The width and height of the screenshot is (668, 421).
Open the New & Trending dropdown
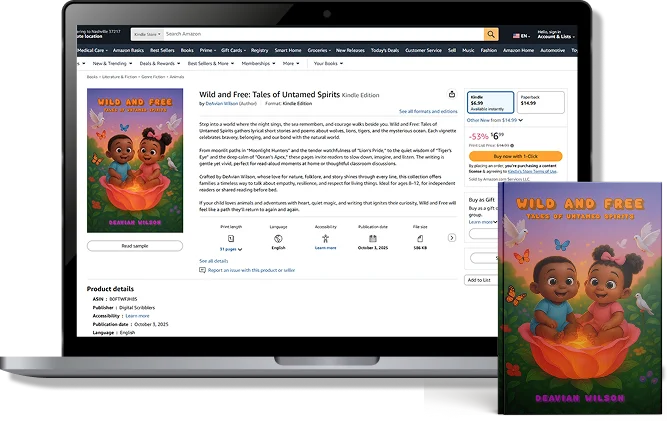[x=112, y=63]
